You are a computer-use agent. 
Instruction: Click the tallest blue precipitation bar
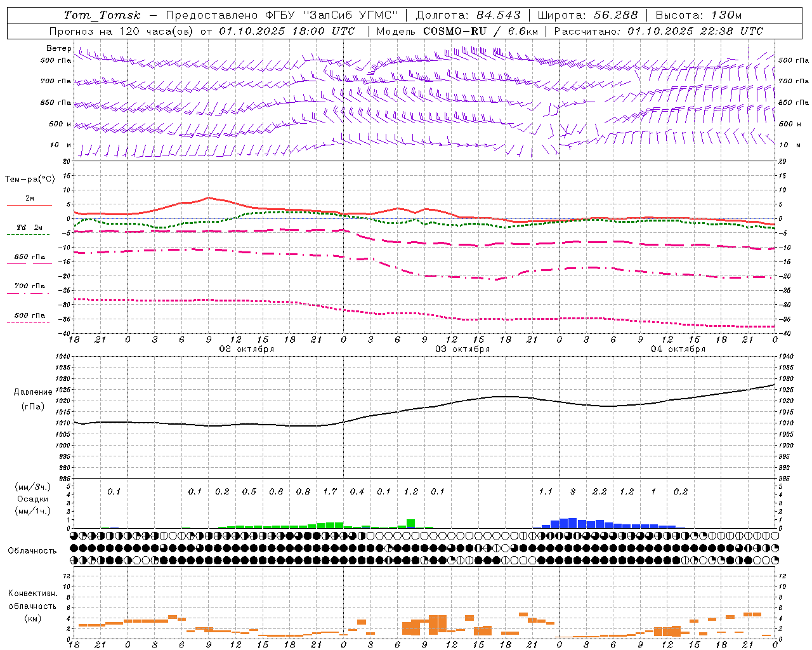pyautogui.click(x=573, y=523)
